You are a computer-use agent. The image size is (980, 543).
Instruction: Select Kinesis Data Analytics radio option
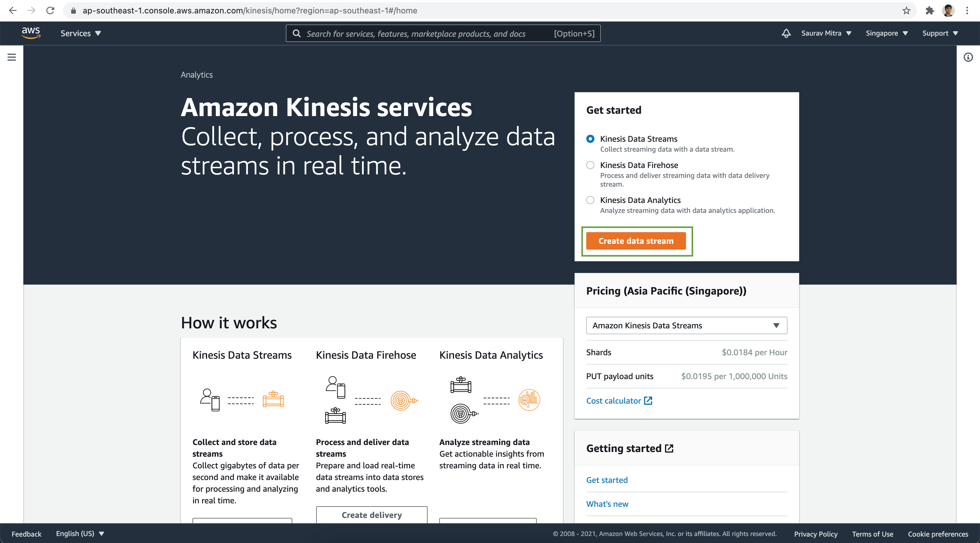[x=590, y=200]
